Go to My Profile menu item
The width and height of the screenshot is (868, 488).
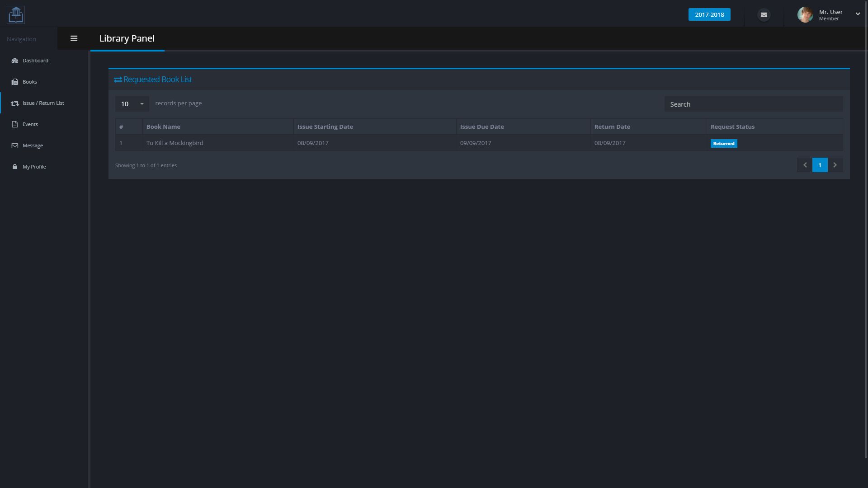pos(34,167)
